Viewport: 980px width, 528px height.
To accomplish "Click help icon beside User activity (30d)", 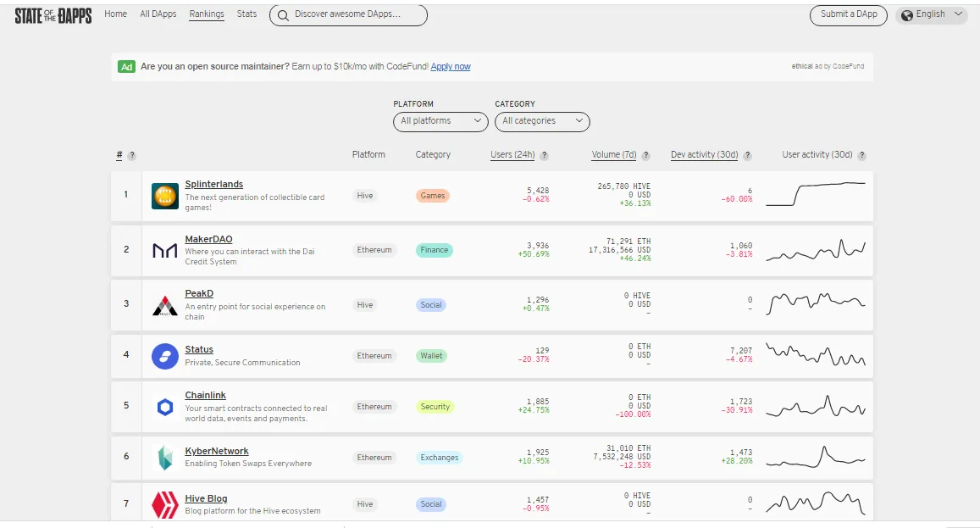I will [862, 156].
